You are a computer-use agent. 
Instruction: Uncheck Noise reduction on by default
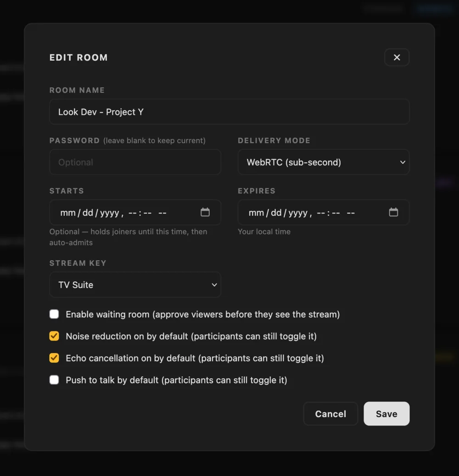pyautogui.click(x=54, y=336)
